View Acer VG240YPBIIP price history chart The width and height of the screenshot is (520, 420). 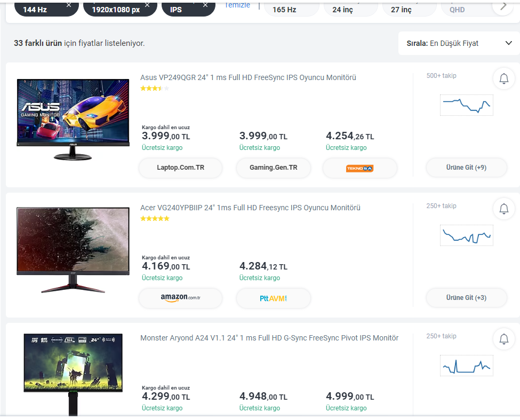(x=467, y=235)
